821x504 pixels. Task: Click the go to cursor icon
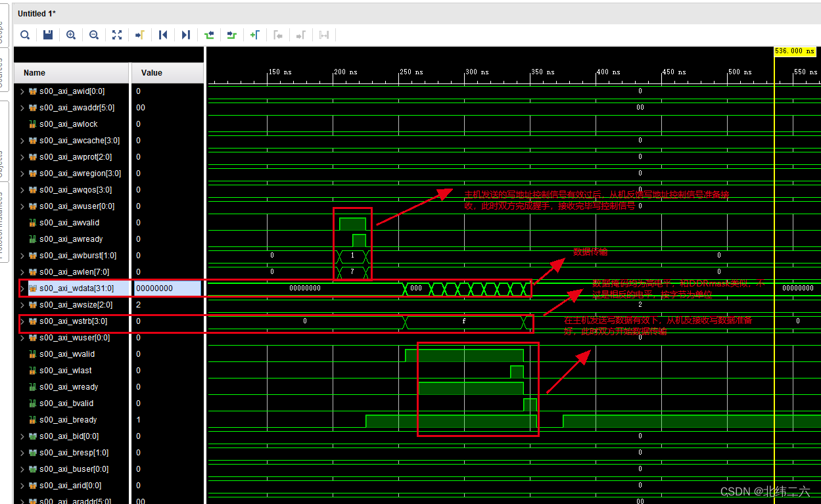(140, 35)
